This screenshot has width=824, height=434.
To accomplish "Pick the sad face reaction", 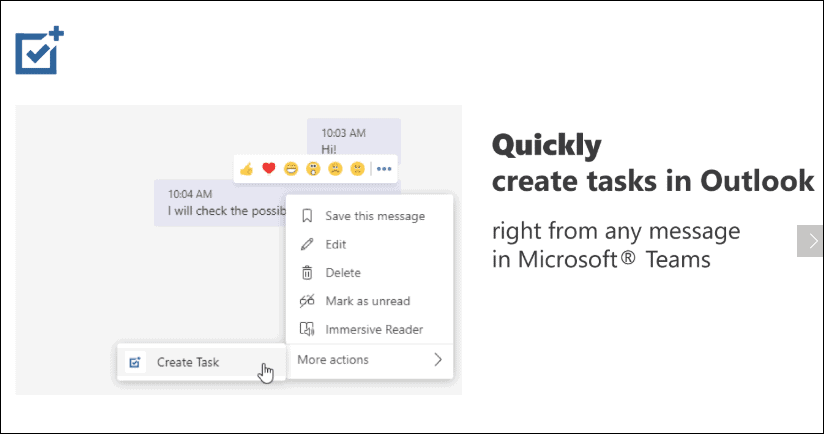I will (x=335, y=169).
